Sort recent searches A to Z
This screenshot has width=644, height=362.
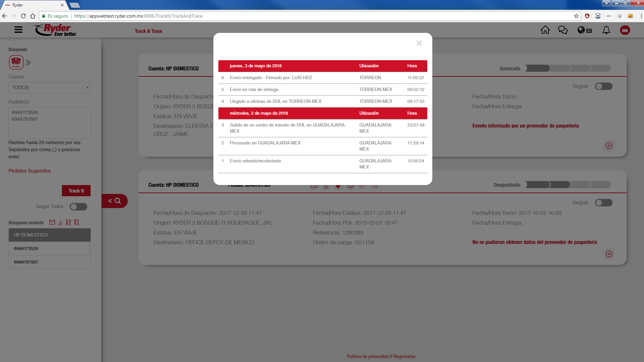point(68,222)
